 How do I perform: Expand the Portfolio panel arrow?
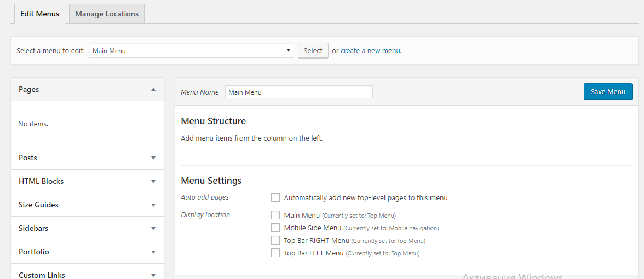pyautogui.click(x=153, y=252)
